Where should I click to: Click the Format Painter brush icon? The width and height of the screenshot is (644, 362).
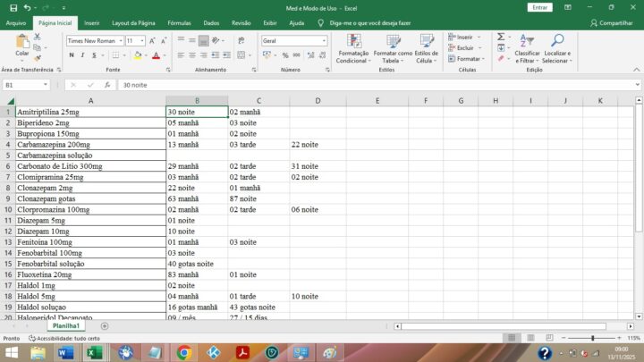click(38, 57)
